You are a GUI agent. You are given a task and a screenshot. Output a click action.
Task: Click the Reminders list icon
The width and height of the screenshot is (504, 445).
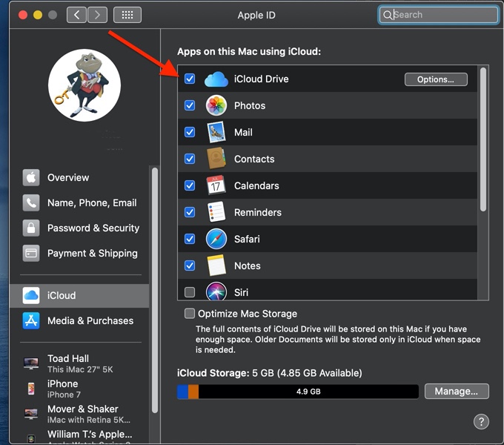click(216, 212)
